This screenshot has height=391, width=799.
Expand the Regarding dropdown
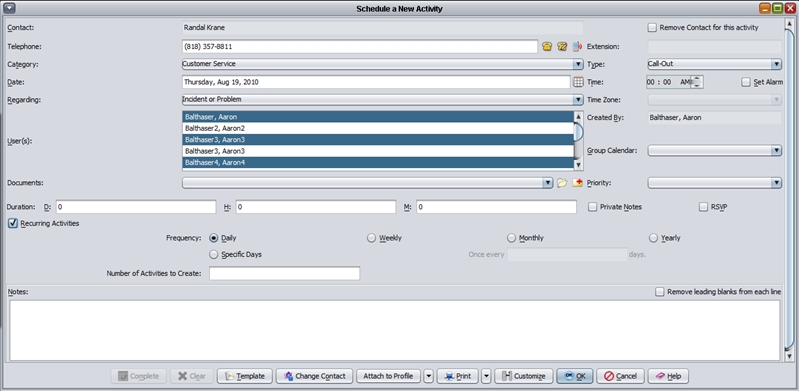point(578,99)
